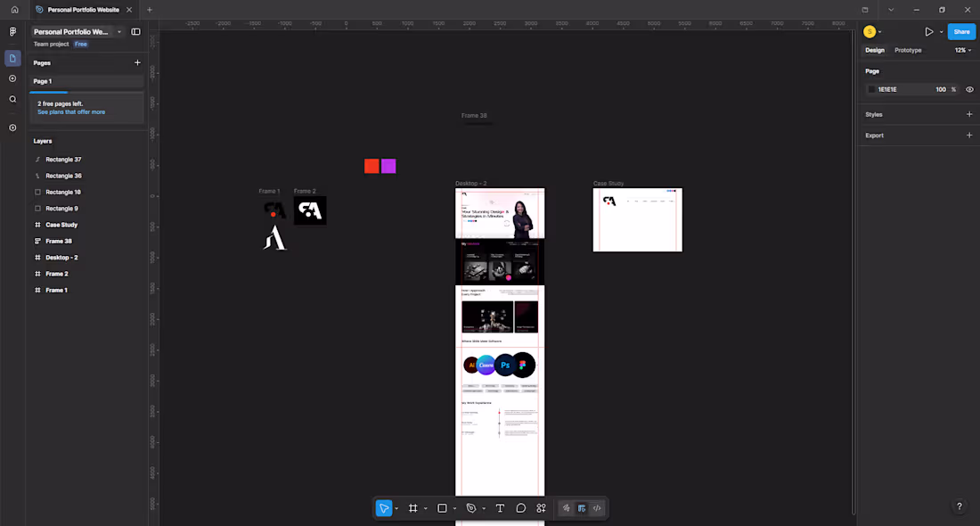This screenshot has height=526, width=980.
Task: Switch to Design mode in toolbar
Action: (582, 508)
